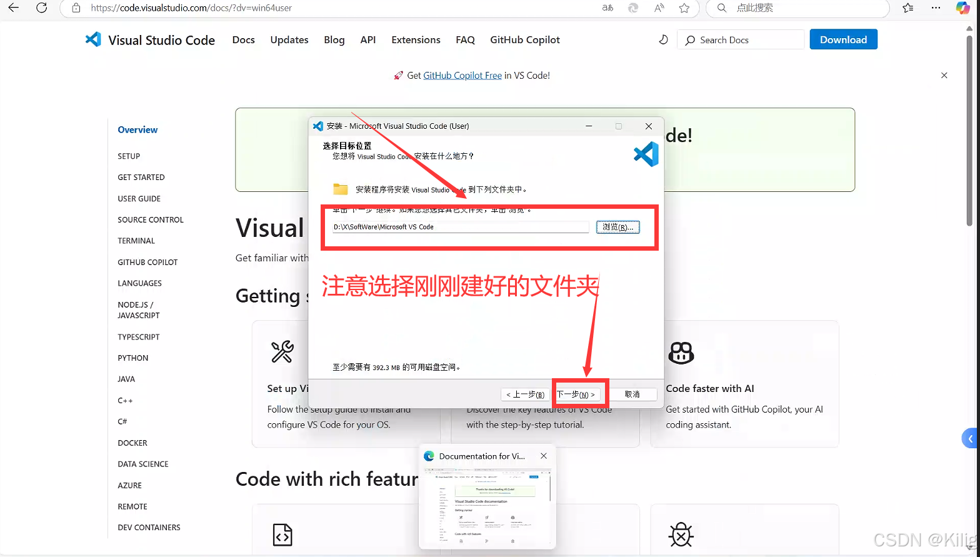Click the blue Download button
Viewport: 980px width, 557px height.
point(843,39)
